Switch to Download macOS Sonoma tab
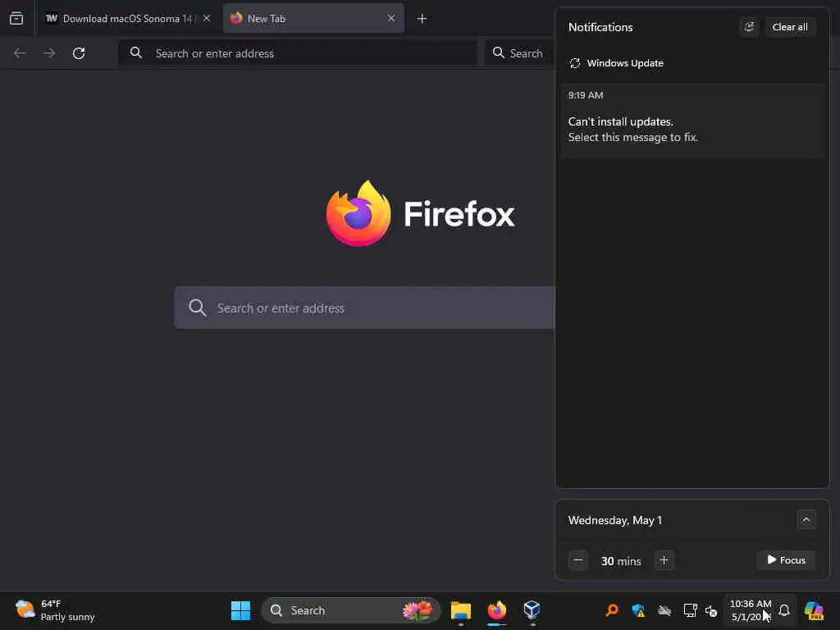 click(x=128, y=18)
